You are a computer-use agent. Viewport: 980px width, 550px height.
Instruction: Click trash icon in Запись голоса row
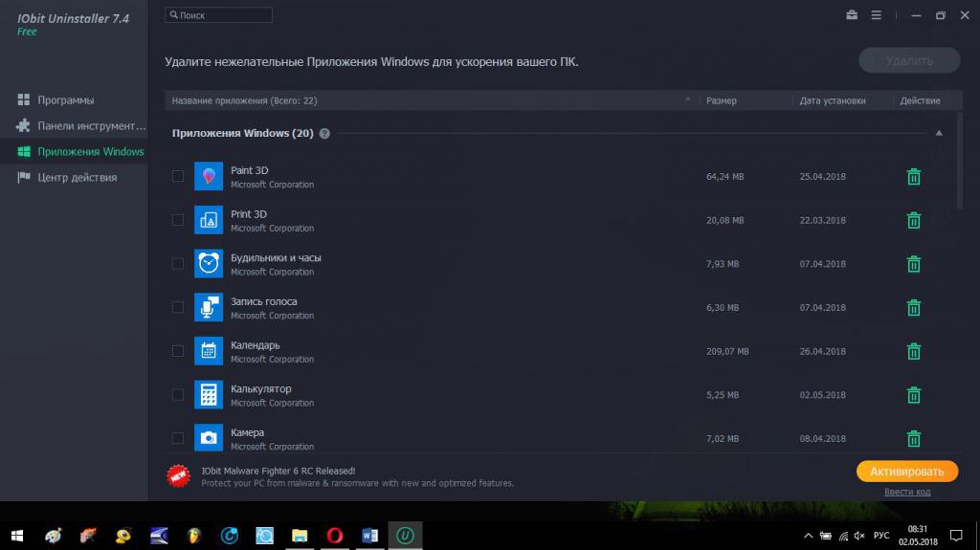coord(913,308)
